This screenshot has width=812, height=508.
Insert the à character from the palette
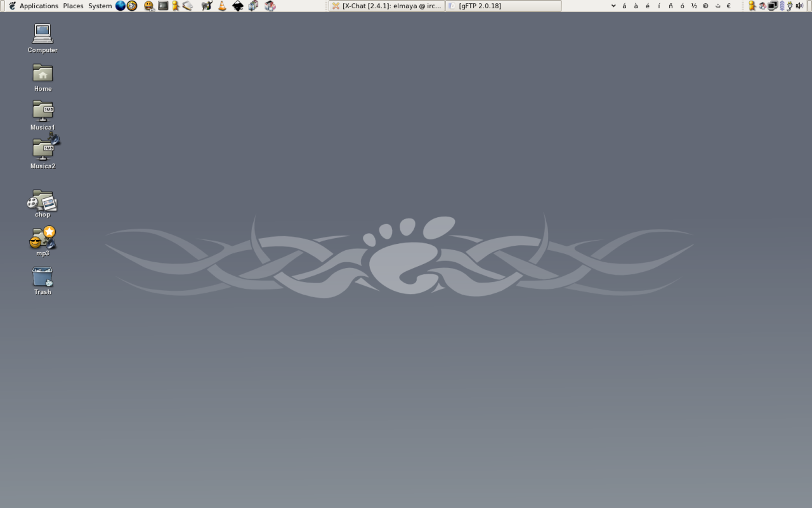click(636, 6)
